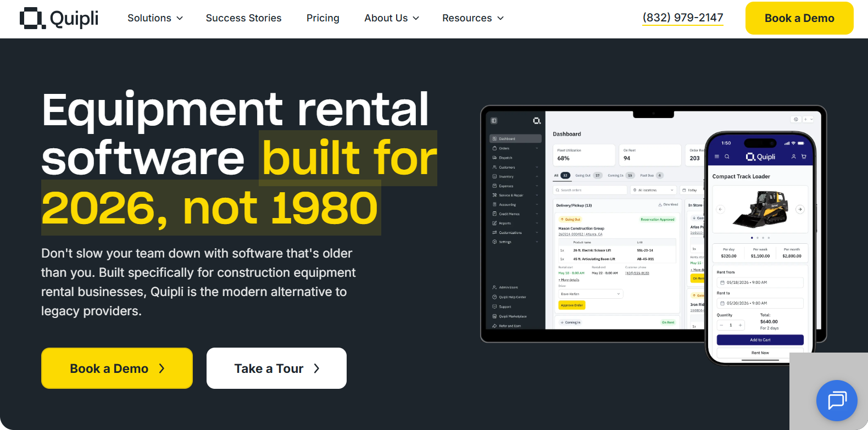
Task: Click Add to Cart on the phone
Action: [760, 340]
